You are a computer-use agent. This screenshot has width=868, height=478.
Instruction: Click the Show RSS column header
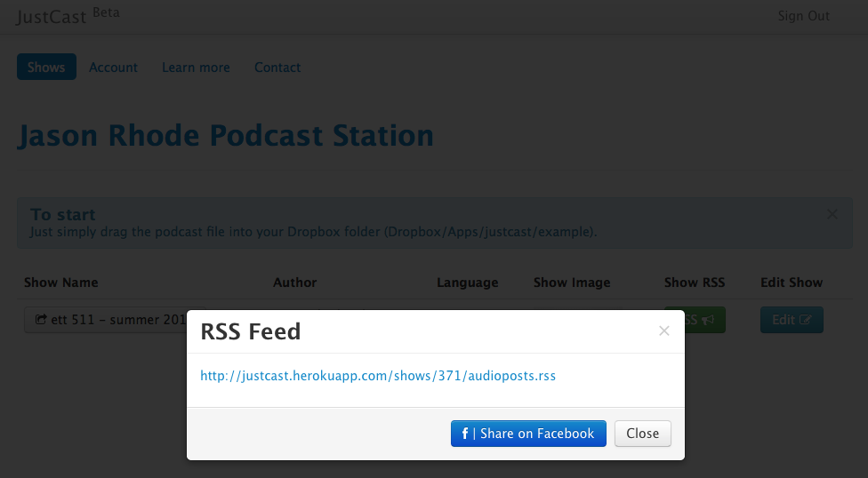pyautogui.click(x=695, y=283)
